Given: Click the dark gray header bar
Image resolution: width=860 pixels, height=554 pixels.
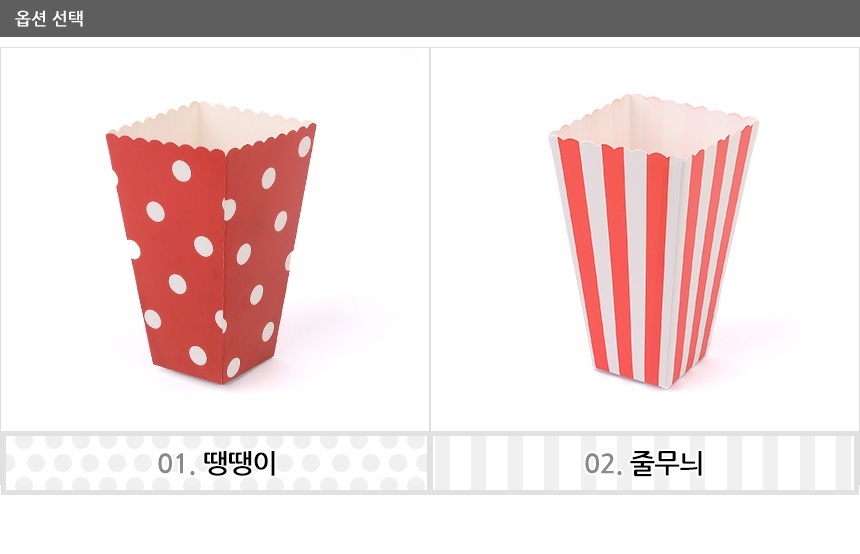Looking at the screenshot, I should [x=430, y=18].
